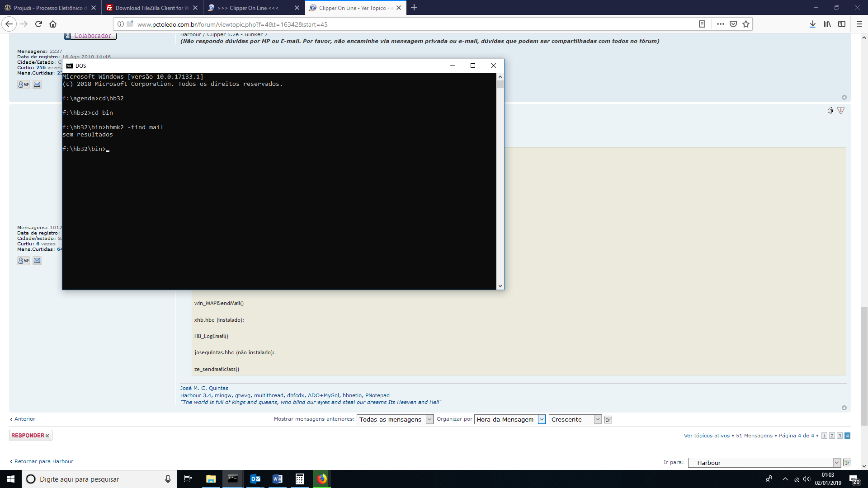The image size is (868, 488).
Task: Click the Firefox home icon
Action: point(53,24)
